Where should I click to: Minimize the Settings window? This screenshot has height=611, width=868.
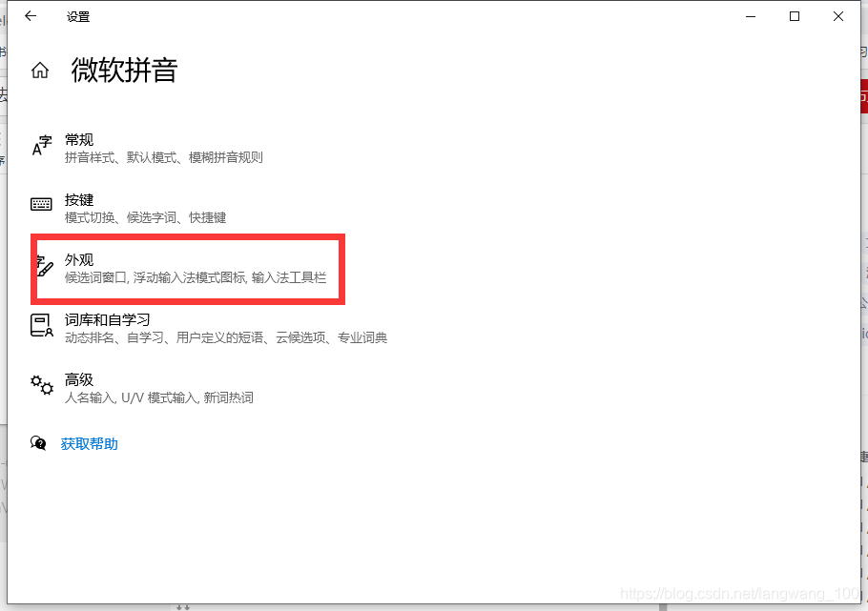[750, 16]
